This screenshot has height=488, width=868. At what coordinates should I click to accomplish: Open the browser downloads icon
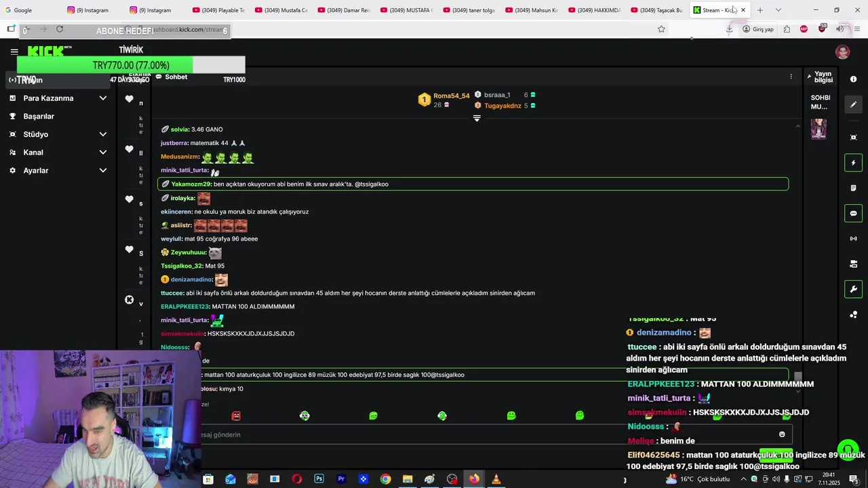729,29
